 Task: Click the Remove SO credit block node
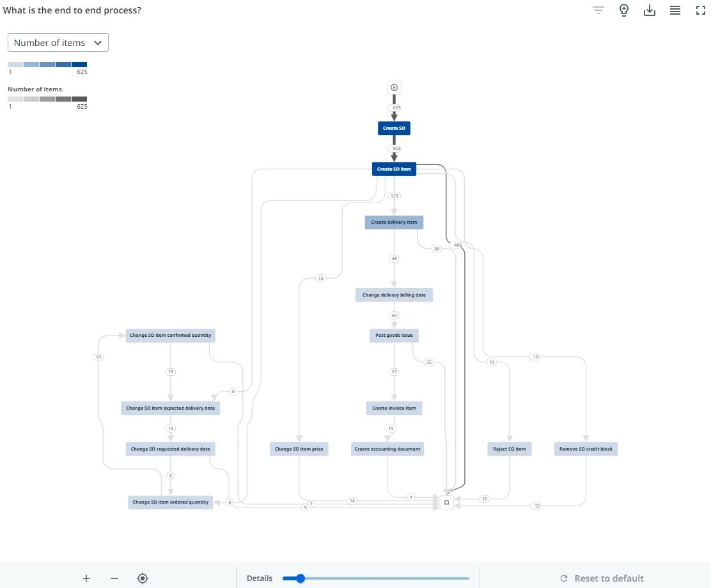(x=586, y=449)
